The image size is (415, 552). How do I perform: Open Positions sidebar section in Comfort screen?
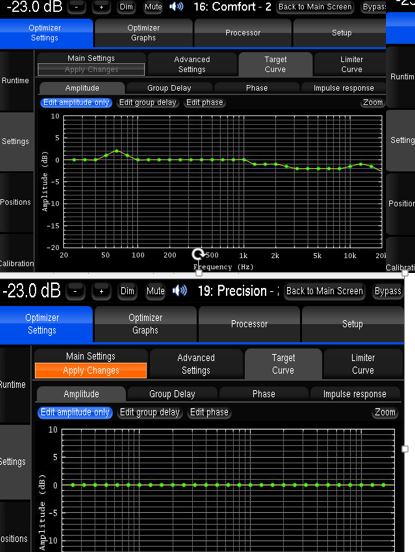tap(16, 202)
